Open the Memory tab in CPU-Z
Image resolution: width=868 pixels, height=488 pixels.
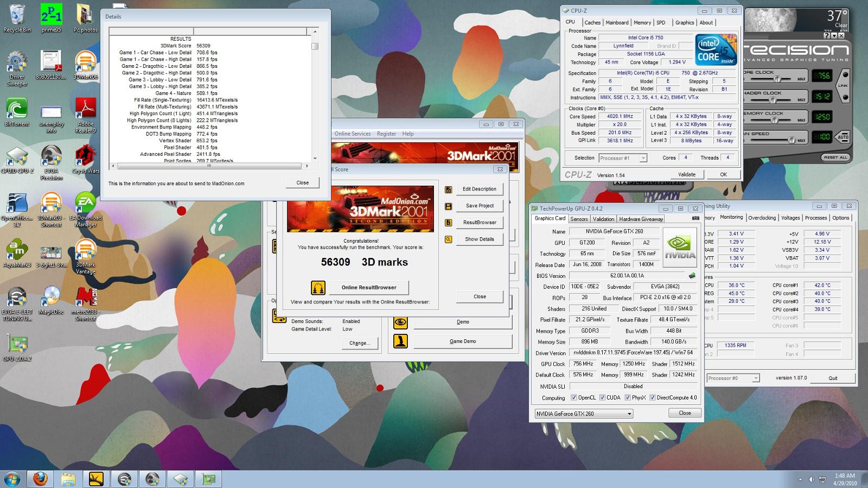(642, 23)
